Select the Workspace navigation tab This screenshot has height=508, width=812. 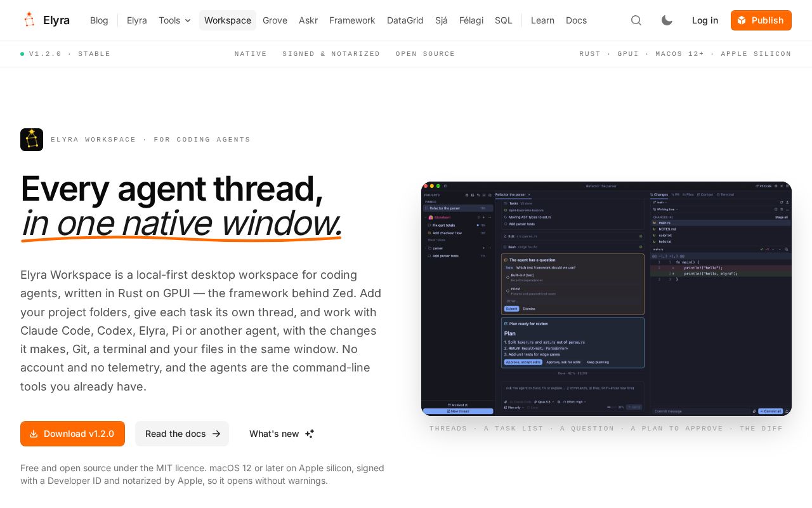click(228, 20)
